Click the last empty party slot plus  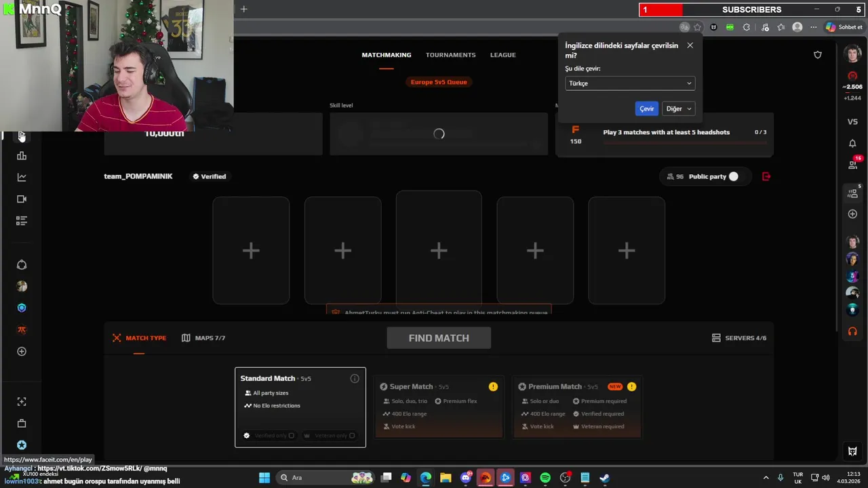point(627,251)
